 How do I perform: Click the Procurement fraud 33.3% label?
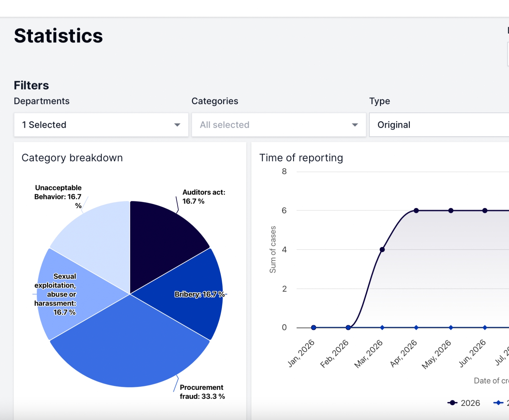tap(202, 392)
